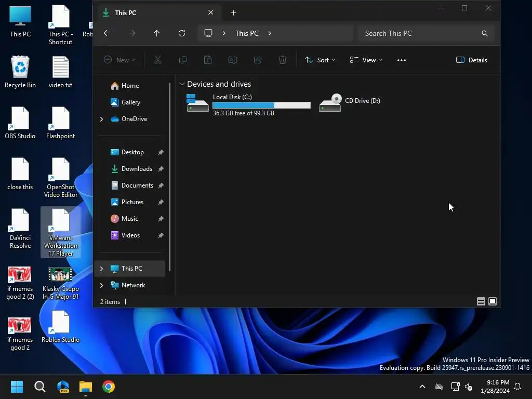Open the View dropdown
The height and width of the screenshot is (399, 532).
pyautogui.click(x=366, y=60)
